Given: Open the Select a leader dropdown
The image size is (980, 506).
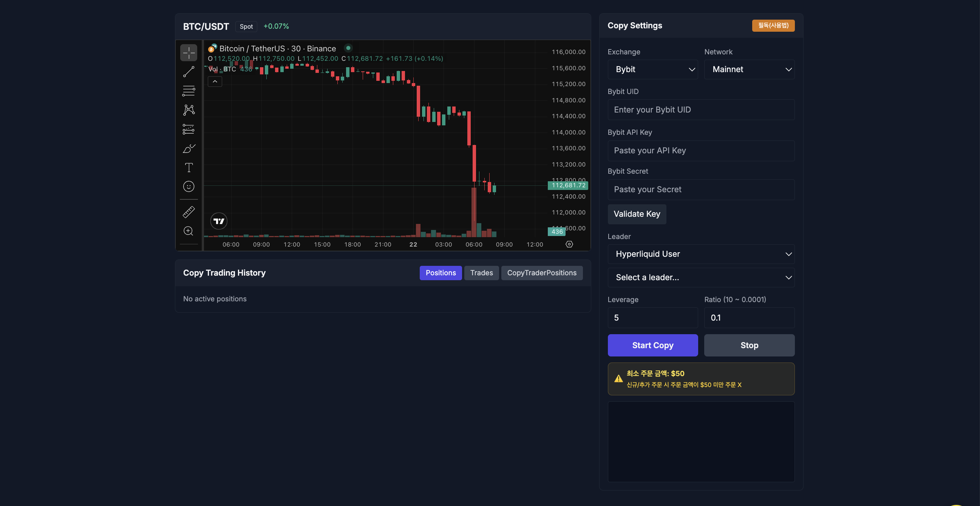Looking at the screenshot, I should point(701,278).
